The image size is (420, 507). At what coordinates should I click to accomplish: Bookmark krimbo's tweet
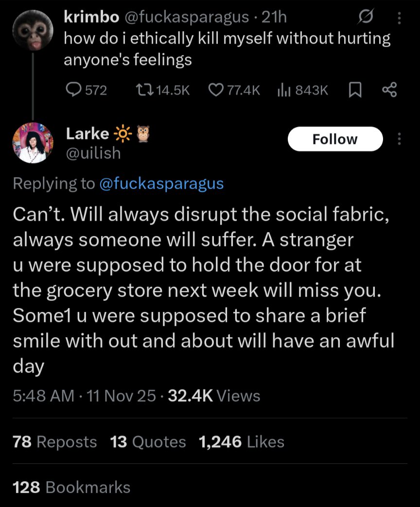[355, 90]
